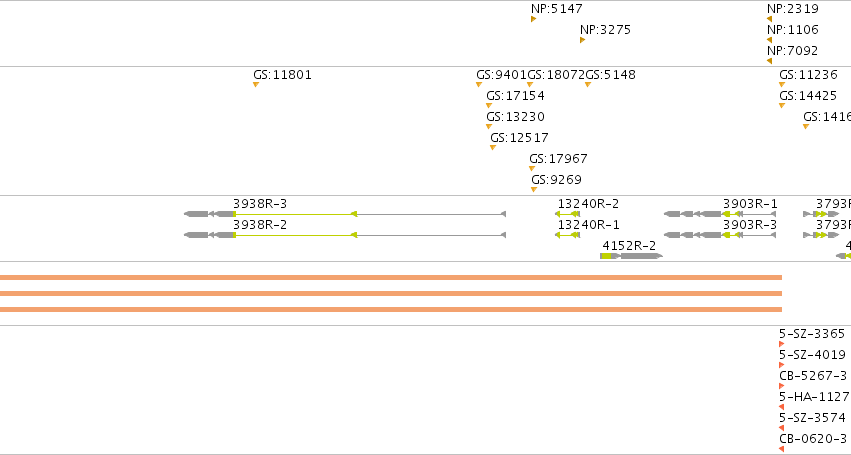Open the GS:17967 insertion feature

[x=532, y=168]
